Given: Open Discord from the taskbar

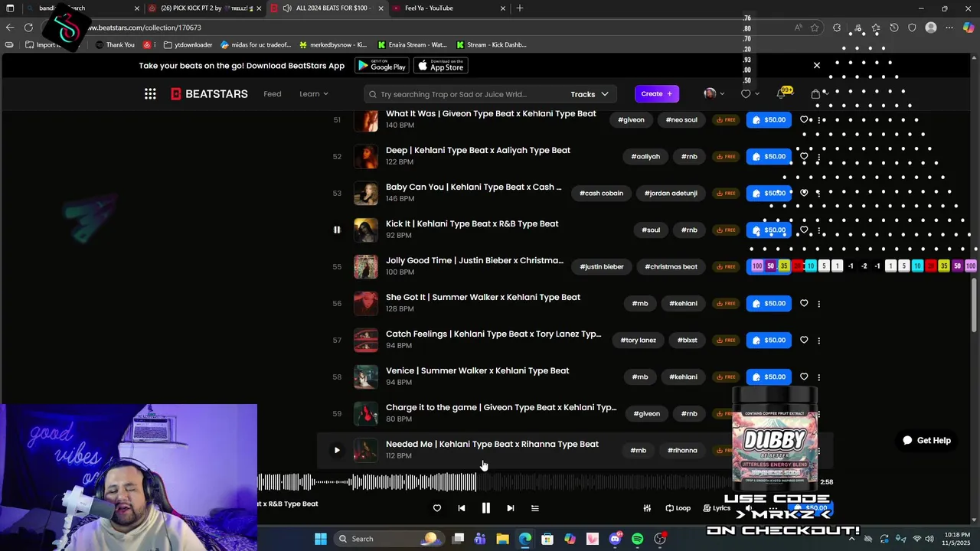Looking at the screenshot, I should click(615, 539).
